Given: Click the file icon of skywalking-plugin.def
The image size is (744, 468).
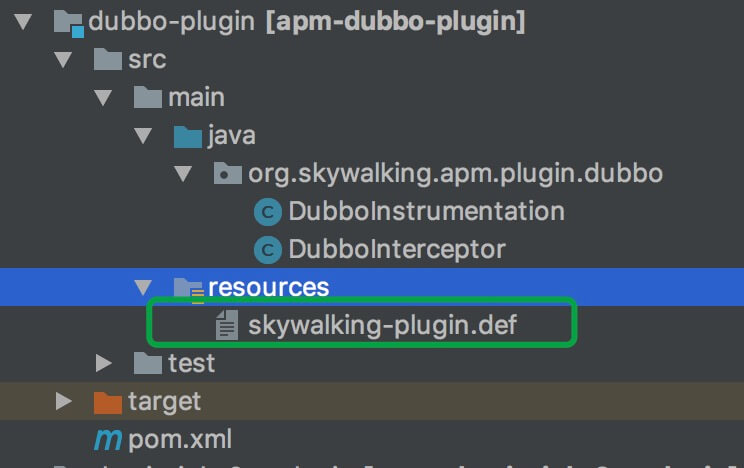Looking at the screenshot, I should pyautogui.click(x=227, y=325).
